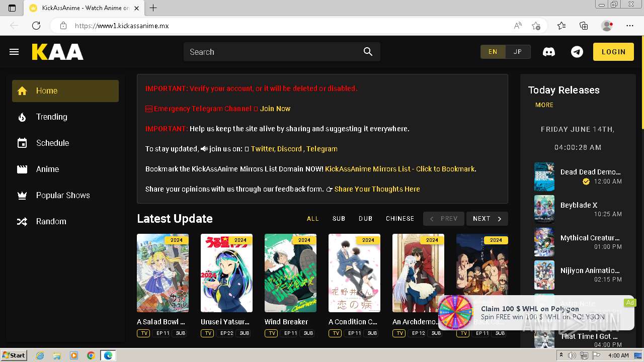The image size is (644, 362).
Task: Filter Latest Update by DUB
Action: 366,219
